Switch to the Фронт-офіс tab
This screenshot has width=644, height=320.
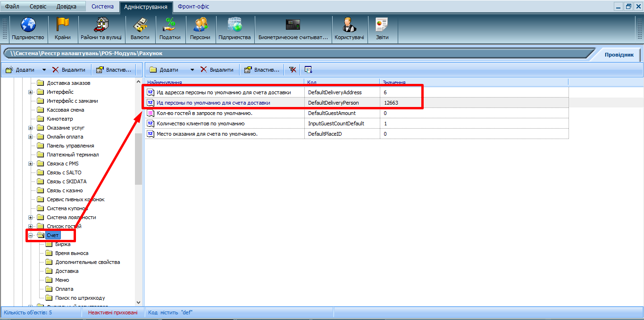tap(193, 7)
